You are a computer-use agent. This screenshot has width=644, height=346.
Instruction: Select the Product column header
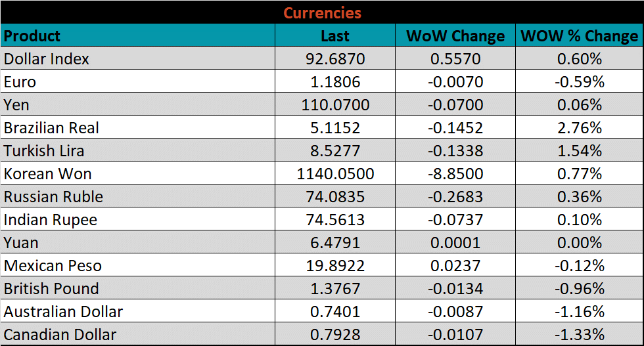[x=32, y=35]
